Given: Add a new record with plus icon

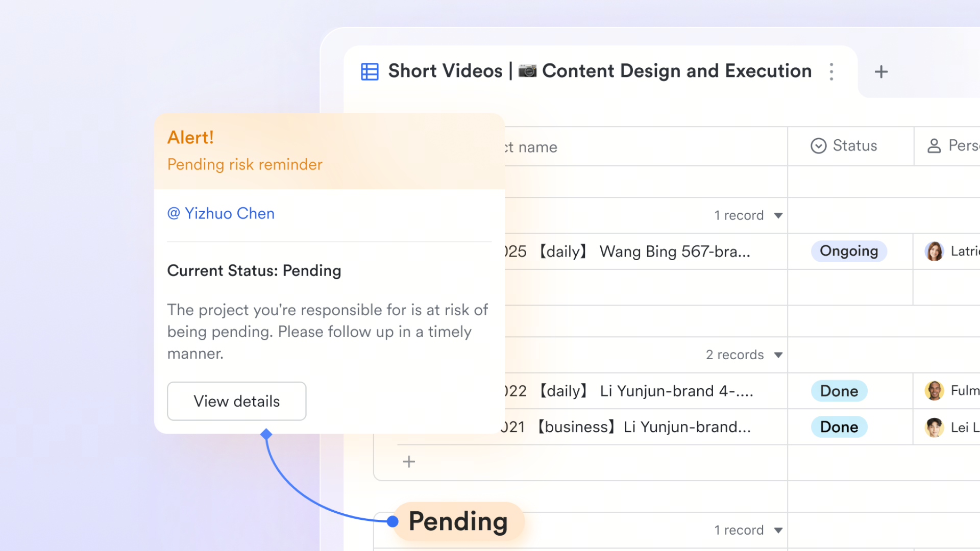Looking at the screenshot, I should [x=409, y=462].
